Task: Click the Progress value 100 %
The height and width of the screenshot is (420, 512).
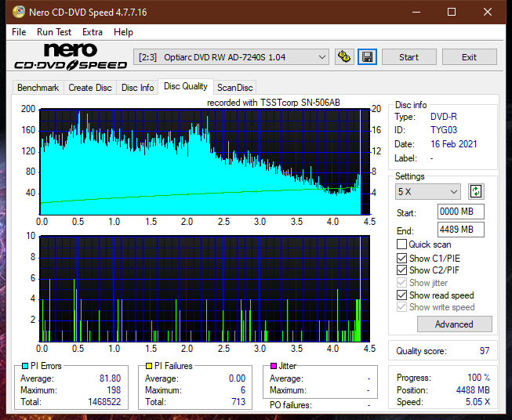Action: click(x=479, y=378)
